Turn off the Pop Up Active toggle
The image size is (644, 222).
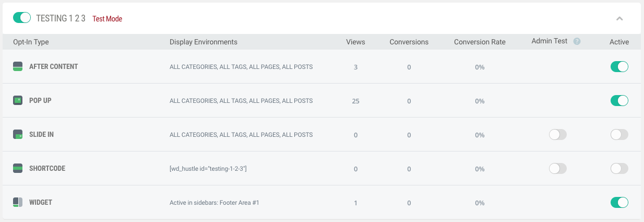619,100
